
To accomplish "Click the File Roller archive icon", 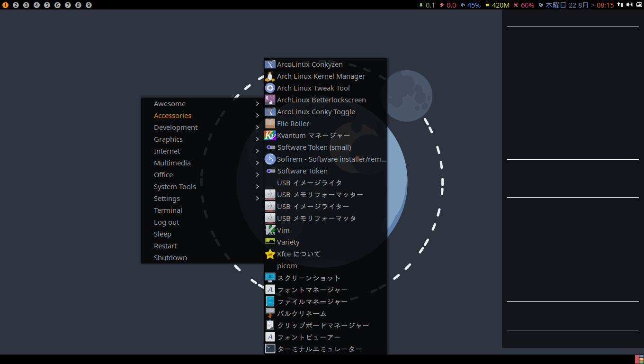I will [270, 124].
